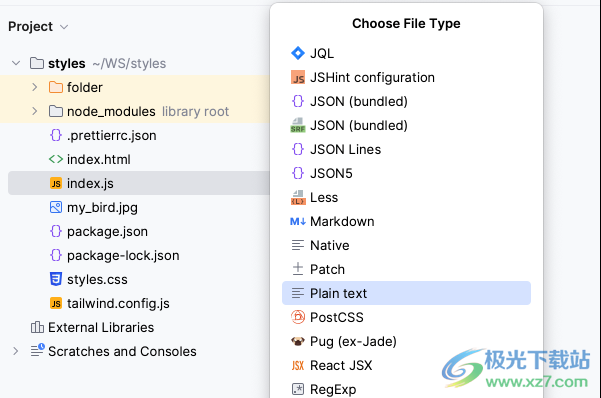
Task: Click the JQL diamond icon
Action: pos(298,53)
